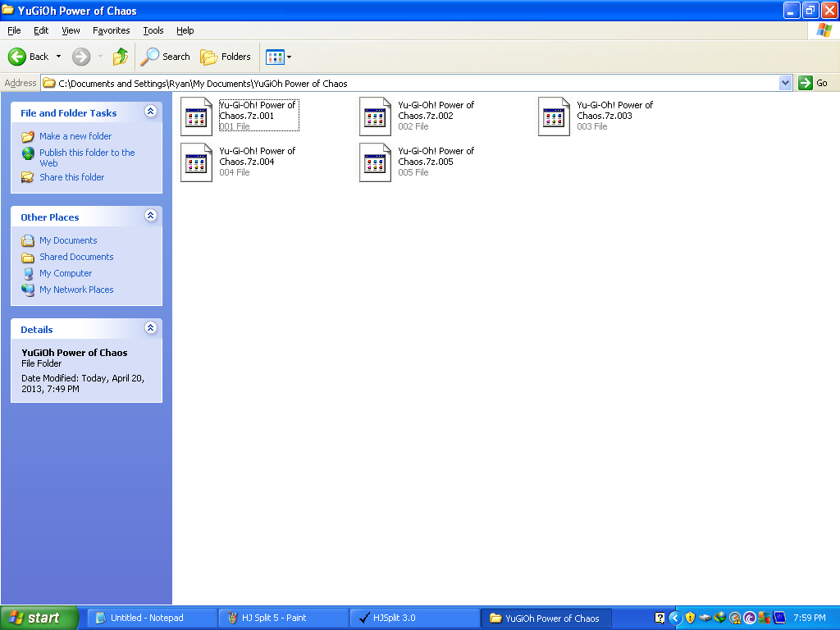Click the purple BitTorrent tray icon
840x630 pixels.
click(750, 619)
